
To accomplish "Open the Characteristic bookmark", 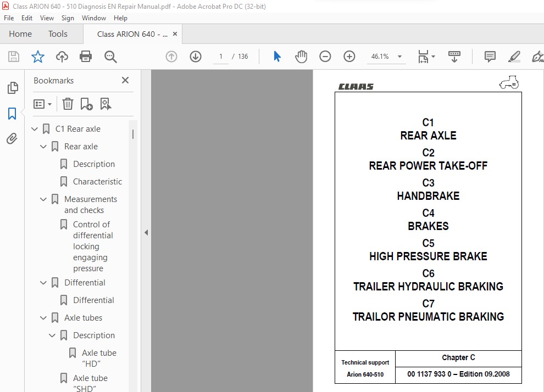I will click(97, 182).
